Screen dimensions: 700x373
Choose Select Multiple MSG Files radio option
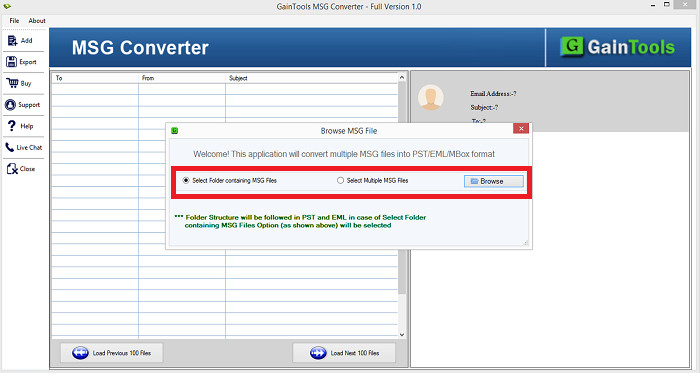(340, 181)
